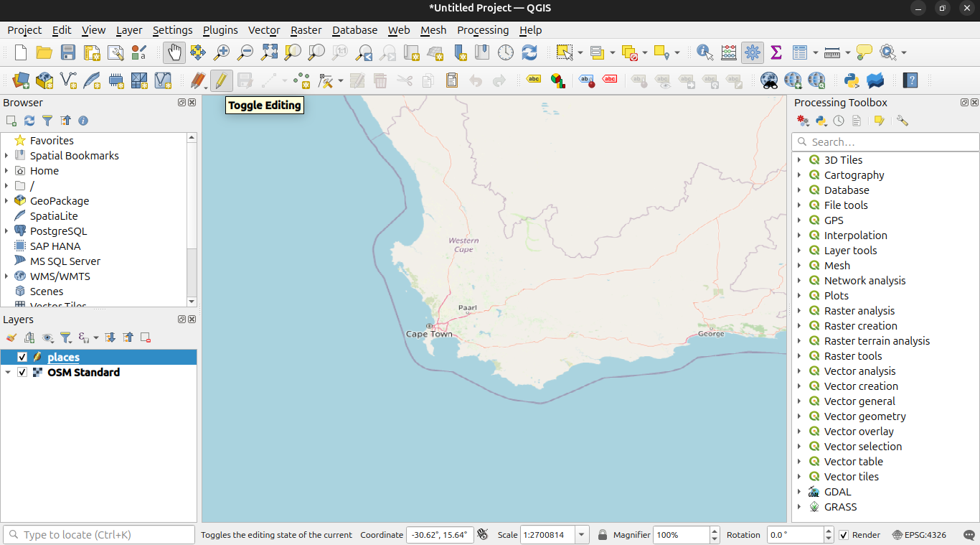980x545 pixels.
Task: Open the Vector menu
Action: pyautogui.click(x=263, y=30)
